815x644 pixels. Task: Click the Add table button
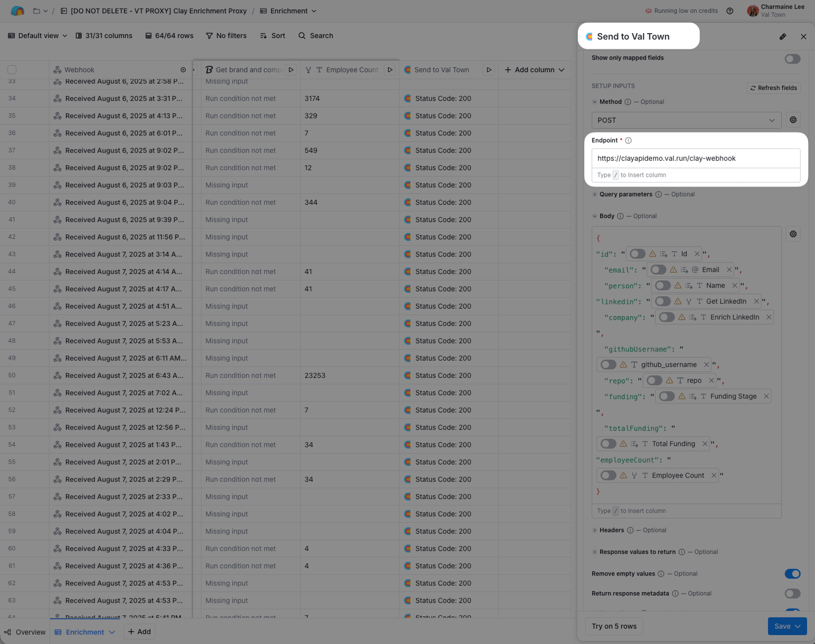[139, 632]
